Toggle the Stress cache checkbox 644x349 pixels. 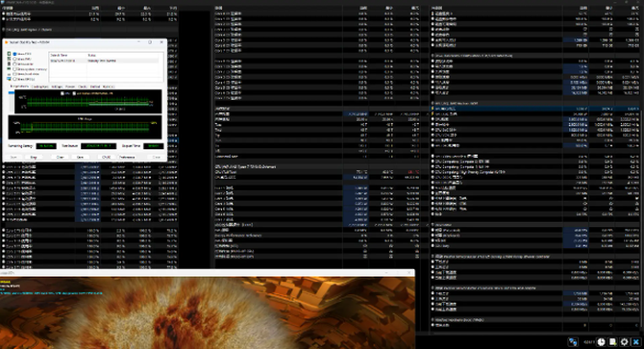pyautogui.click(x=14, y=64)
